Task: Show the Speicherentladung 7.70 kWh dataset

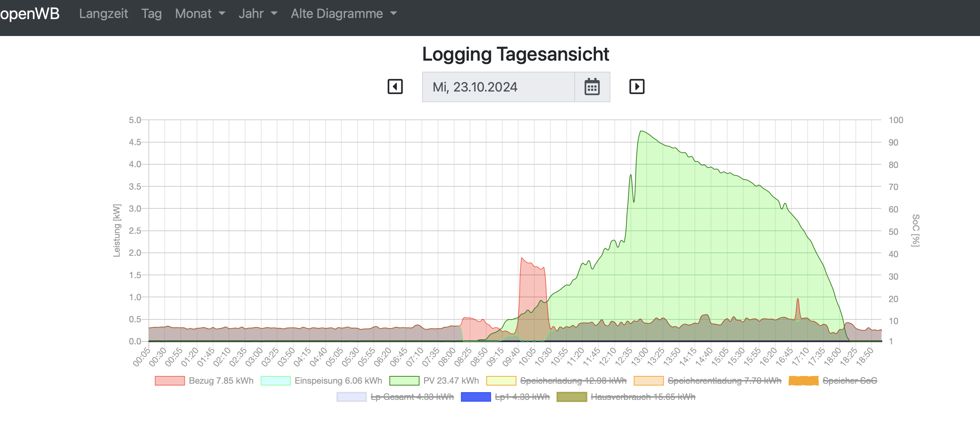Action: click(x=724, y=381)
